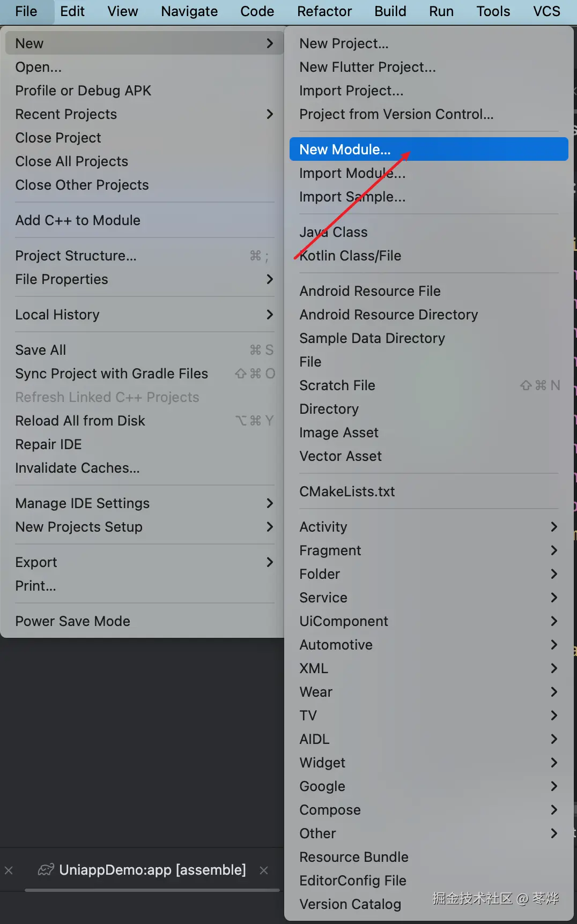Screen dimensions: 577x924
Task: Choose Version Catalog at the menu bottom
Action: [x=351, y=904]
